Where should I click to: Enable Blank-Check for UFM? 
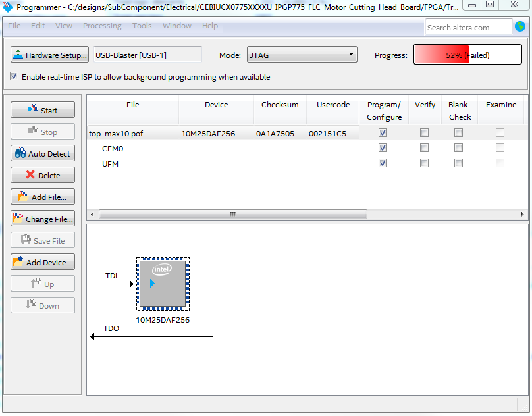[x=458, y=163]
